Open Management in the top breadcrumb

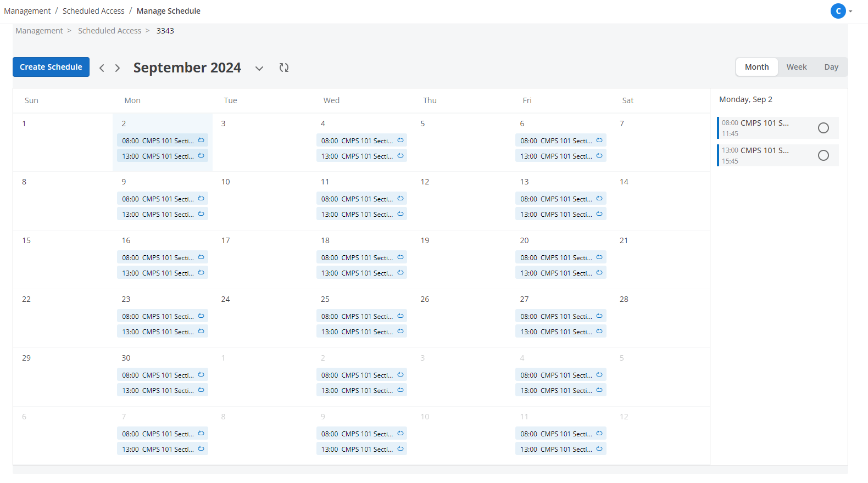[x=27, y=11]
